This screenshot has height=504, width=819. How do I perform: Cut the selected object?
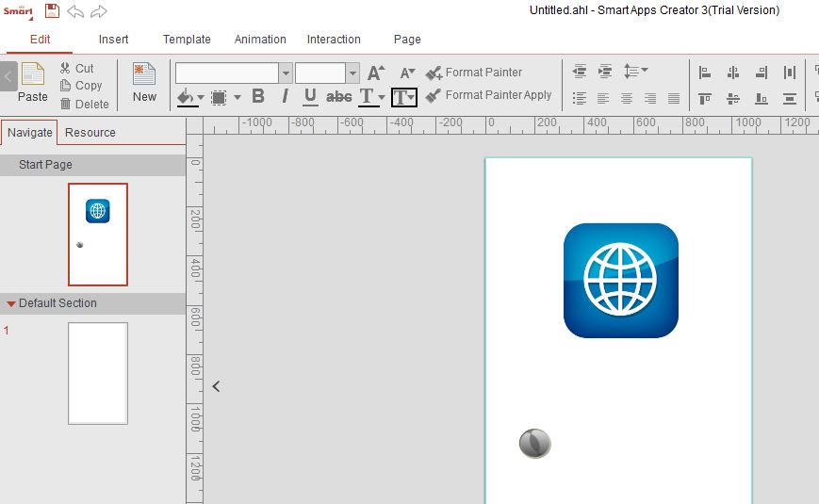76,69
